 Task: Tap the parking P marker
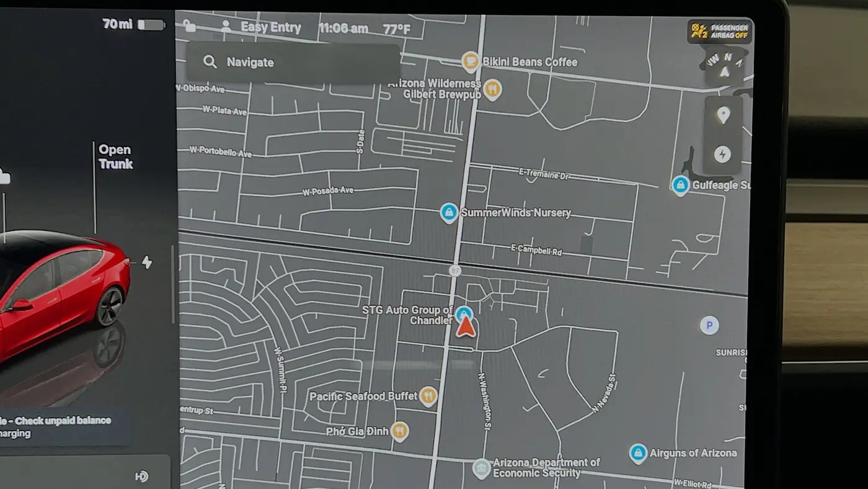point(709,325)
